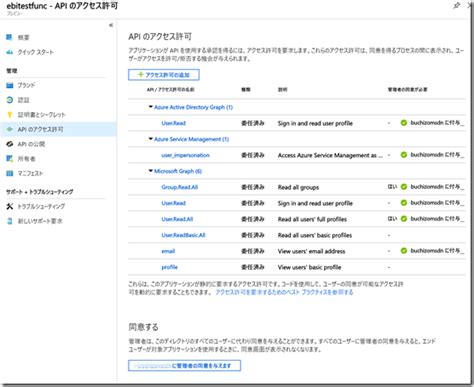Click 'API / アクセス許可の名前' column header
Image resolution: width=474 pixels, height=387 pixels.
(x=170, y=90)
